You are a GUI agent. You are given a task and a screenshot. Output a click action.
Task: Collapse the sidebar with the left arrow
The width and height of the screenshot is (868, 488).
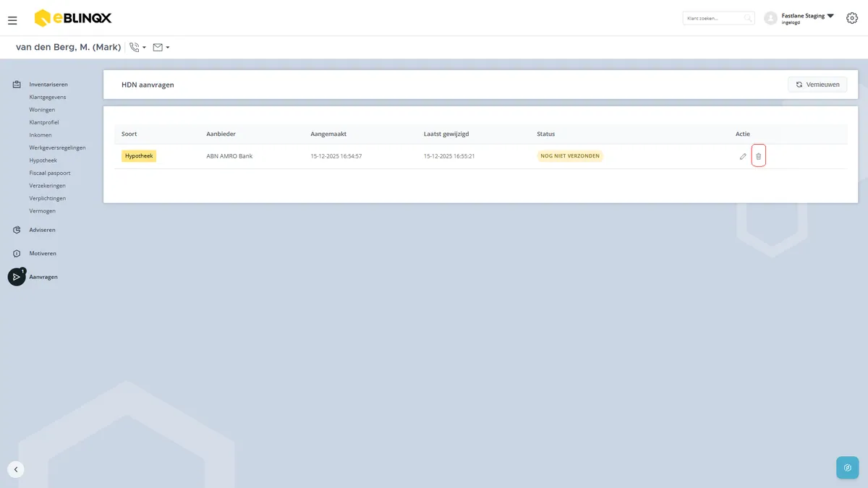coord(16,469)
